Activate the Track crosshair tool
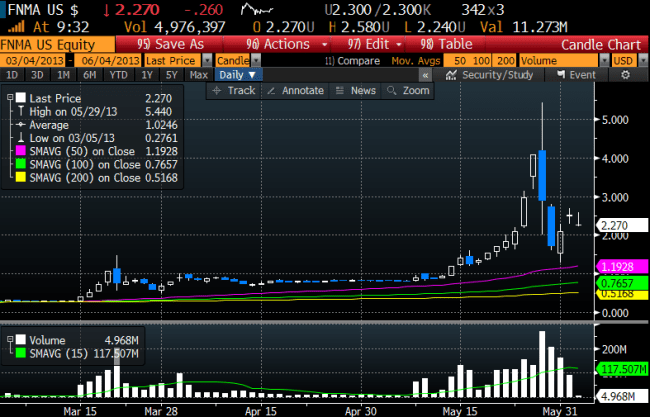 tap(234, 90)
